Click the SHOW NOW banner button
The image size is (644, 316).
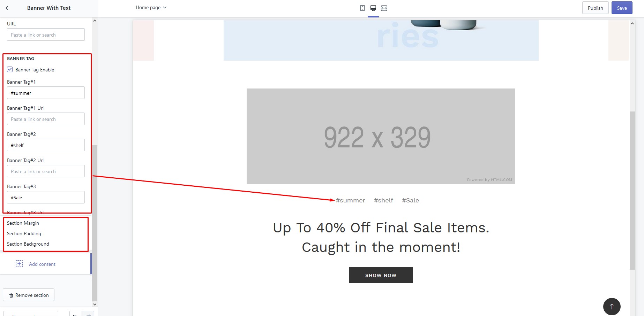point(381,275)
